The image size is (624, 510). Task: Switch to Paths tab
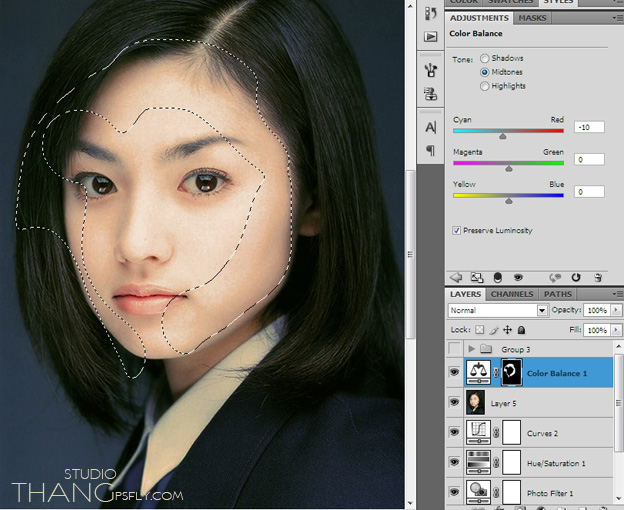click(x=558, y=294)
